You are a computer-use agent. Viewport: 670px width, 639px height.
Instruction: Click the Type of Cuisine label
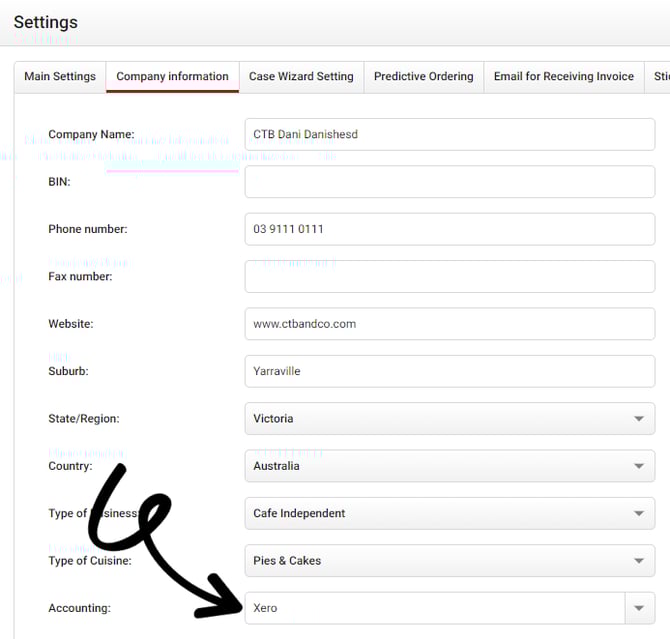coord(90,561)
